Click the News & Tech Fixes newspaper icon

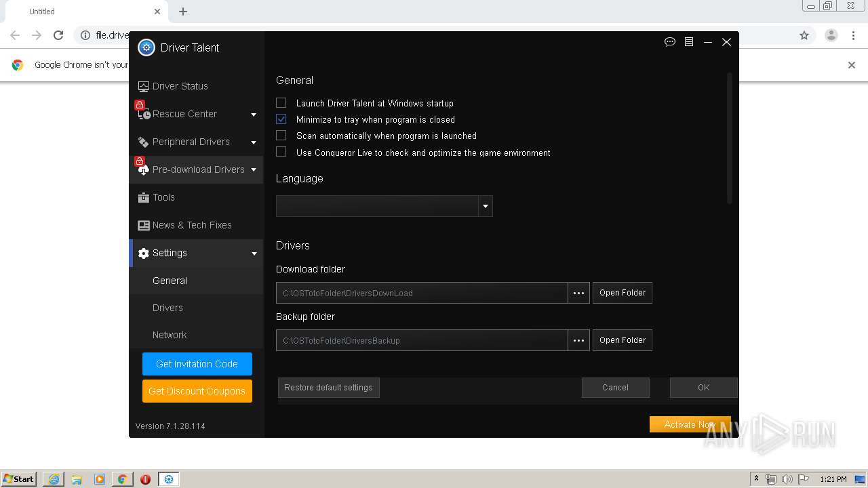click(x=143, y=226)
